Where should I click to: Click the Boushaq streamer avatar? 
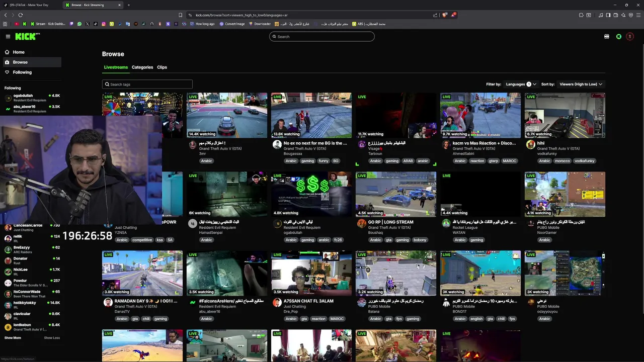[361, 224]
